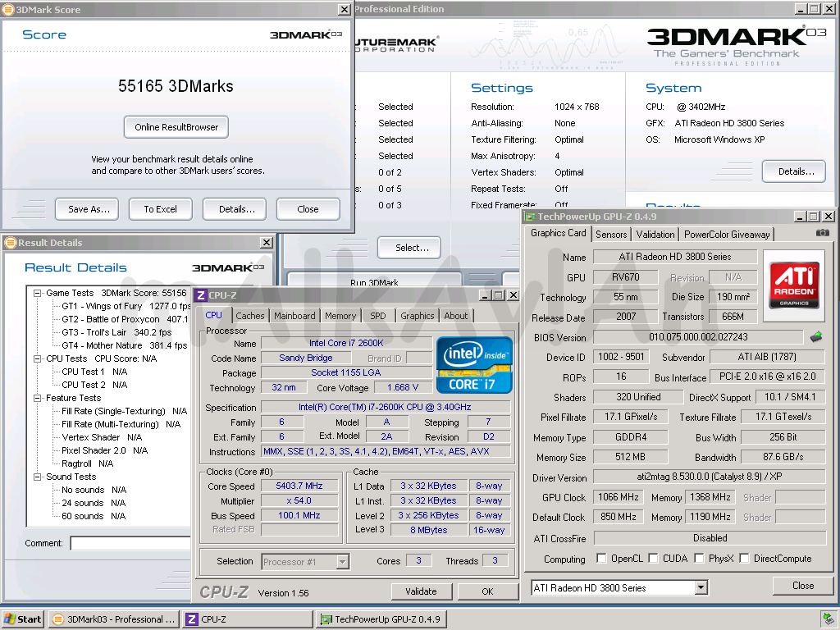Toggle the OpenCL checkbox
Screen dimensions: 840x630
click(601, 558)
